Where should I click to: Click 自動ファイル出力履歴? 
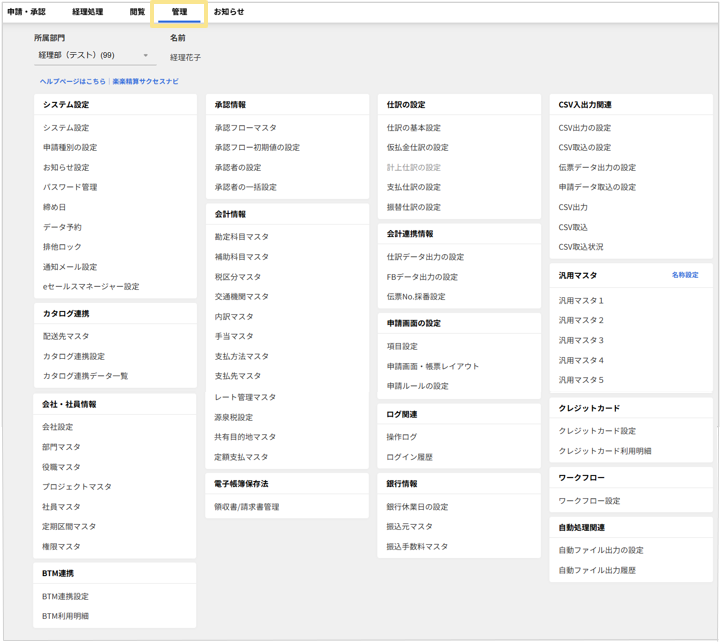click(597, 570)
